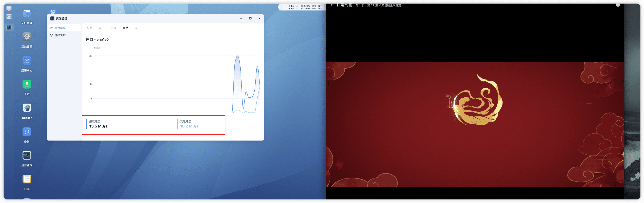Viewport: 644px width, 203px height.
Task: Open the app grid launcher in the left dock
Action: (x=9, y=16)
